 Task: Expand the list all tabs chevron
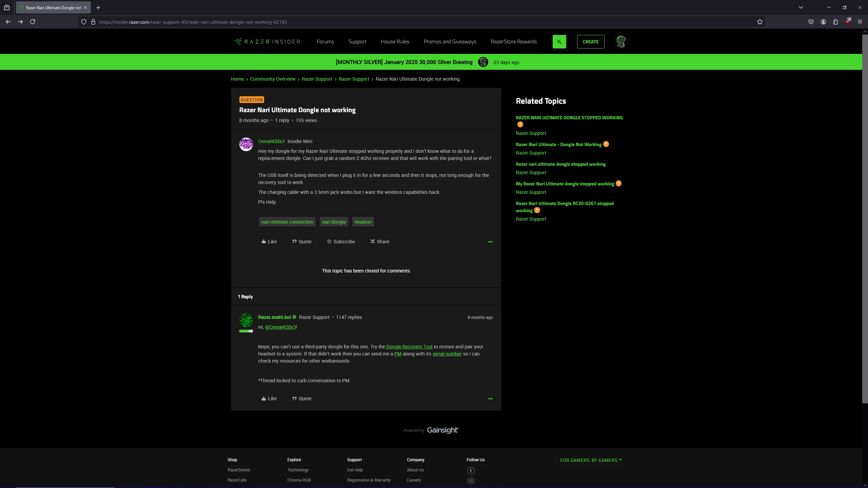[801, 7]
